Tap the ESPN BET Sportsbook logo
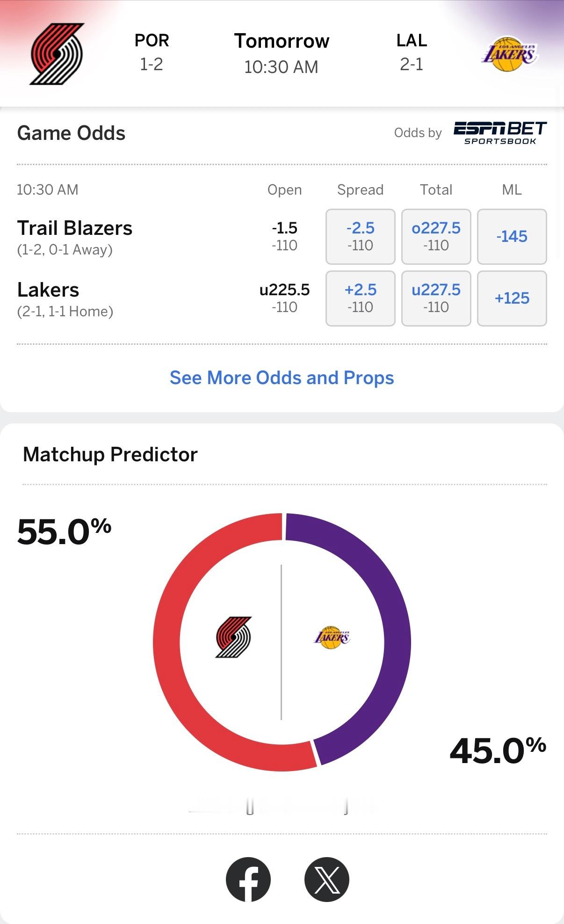 tap(499, 133)
